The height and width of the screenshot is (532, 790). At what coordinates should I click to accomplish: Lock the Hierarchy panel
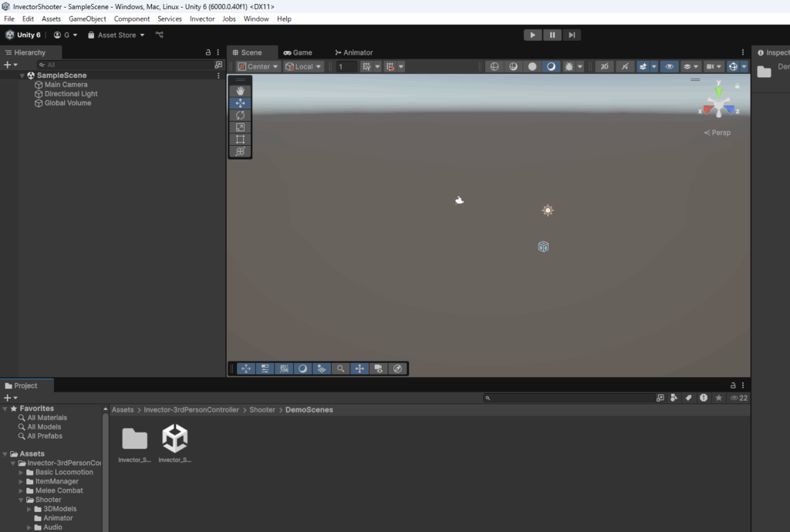tap(208, 52)
